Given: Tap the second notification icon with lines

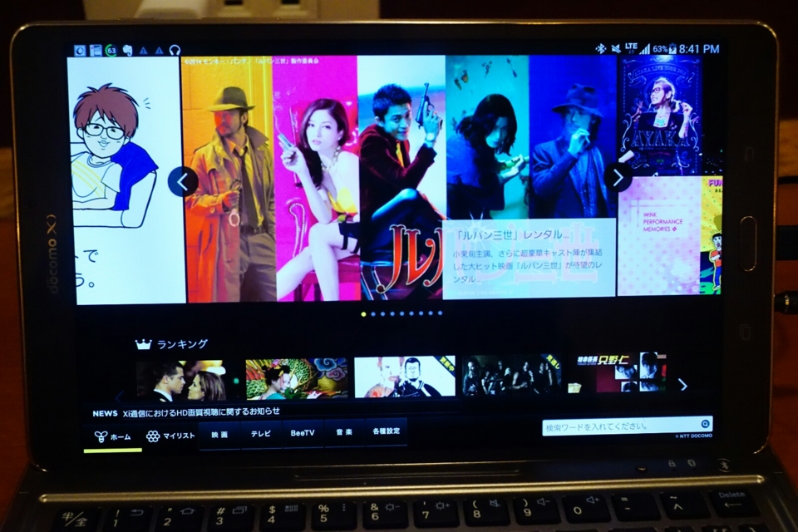Looking at the screenshot, I should coord(96,50).
